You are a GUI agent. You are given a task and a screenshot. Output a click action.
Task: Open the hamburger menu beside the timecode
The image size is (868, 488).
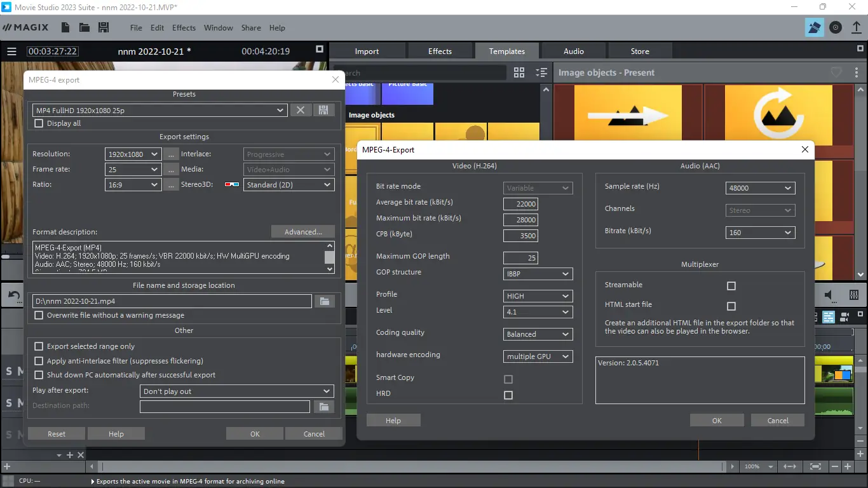coord(11,51)
